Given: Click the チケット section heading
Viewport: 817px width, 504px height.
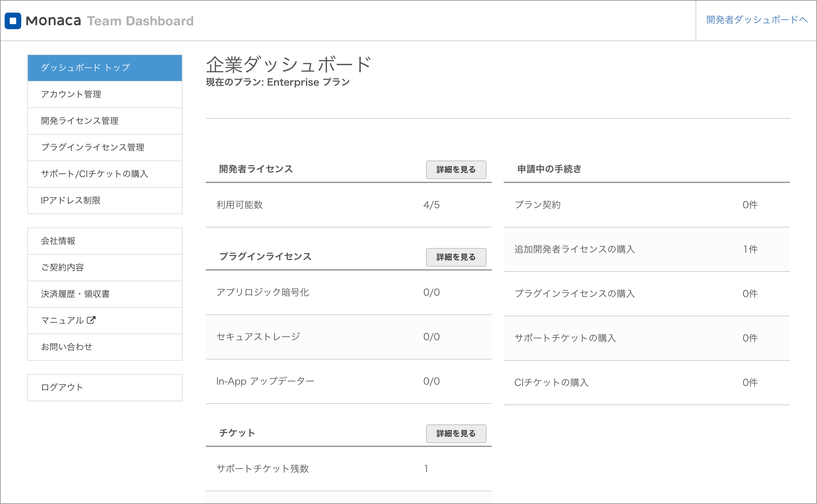Looking at the screenshot, I should coord(237,433).
